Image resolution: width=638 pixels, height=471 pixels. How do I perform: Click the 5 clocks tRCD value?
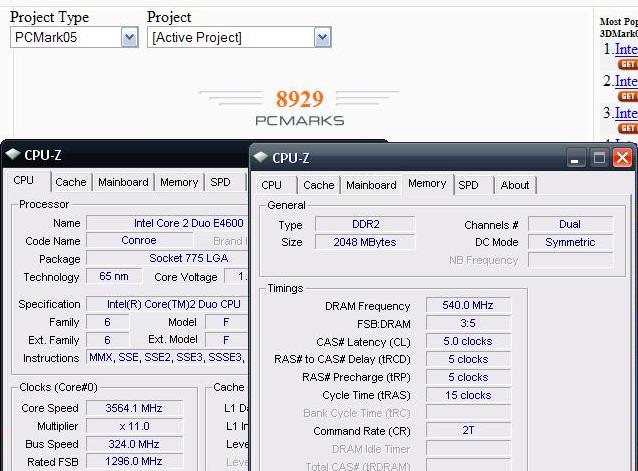coord(468,359)
